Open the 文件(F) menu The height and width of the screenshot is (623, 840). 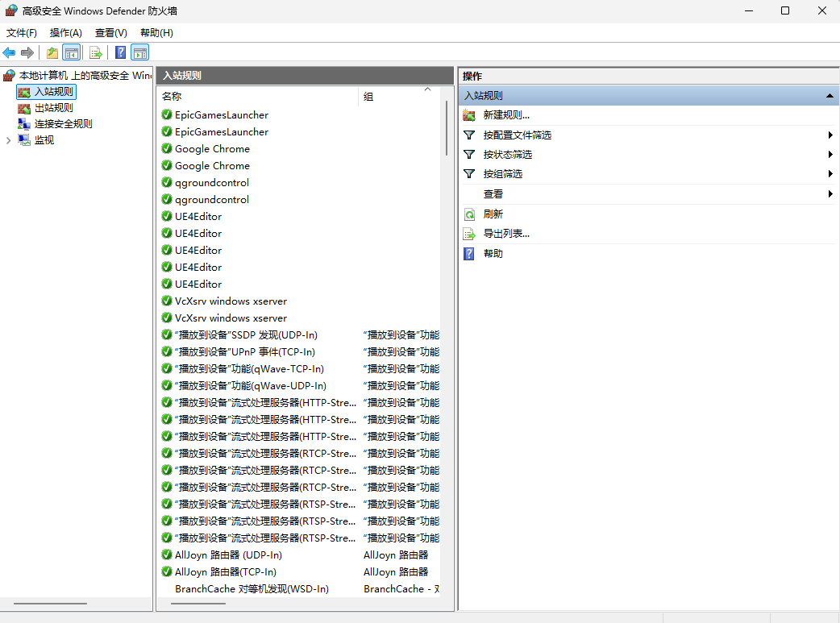(22, 33)
